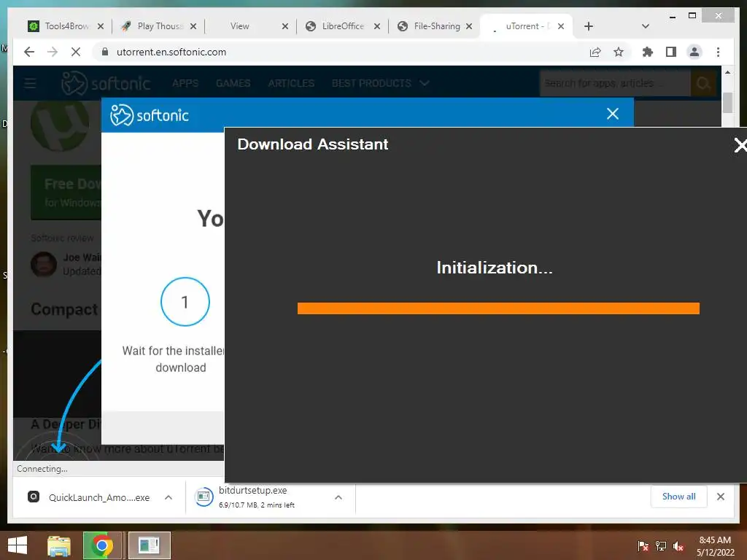Image resolution: width=747 pixels, height=560 pixels.
Task: Open the ARTICLES section on Softonic
Action: coord(291,83)
